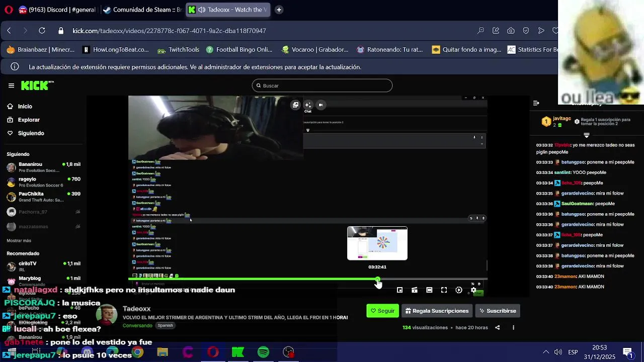Viewport: 644px width, 362px height.
Task: Open the Tadeoxx channel name link
Action: tap(136, 309)
